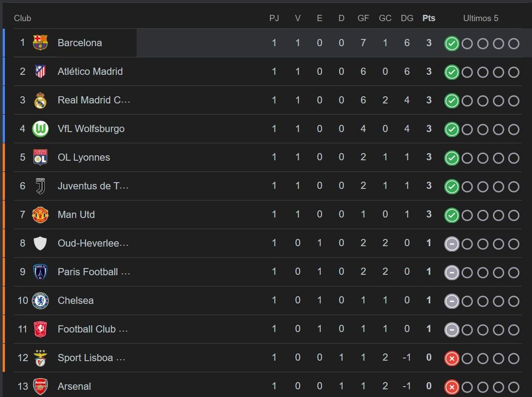This screenshot has height=397, width=532.
Task: Click the Juventus black-and-white logo
Action: pyautogui.click(x=40, y=186)
